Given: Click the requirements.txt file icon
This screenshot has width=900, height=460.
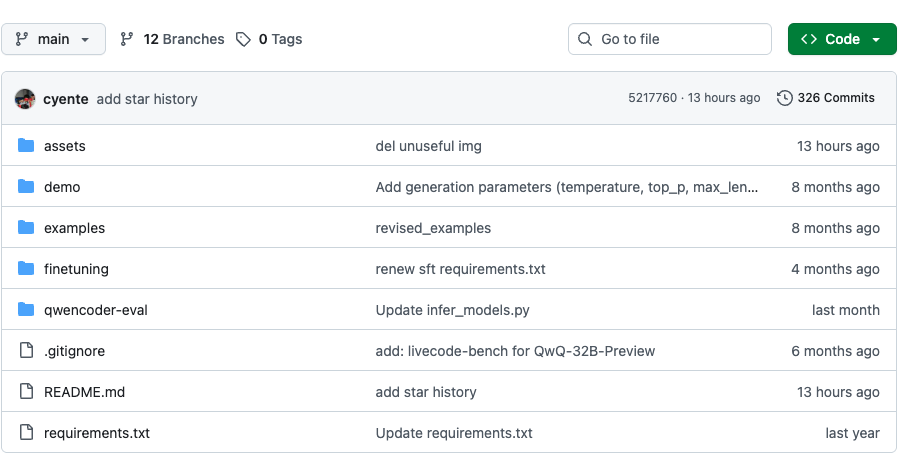Looking at the screenshot, I should click(x=26, y=432).
